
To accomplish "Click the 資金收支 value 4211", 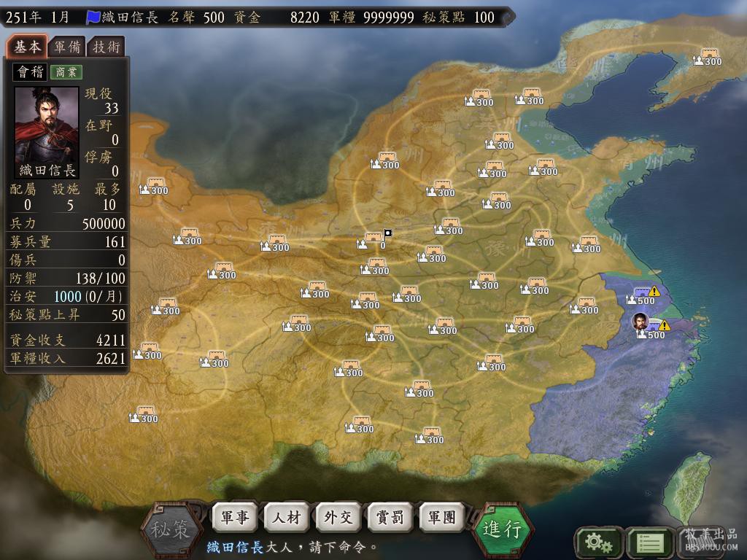I will pyautogui.click(x=111, y=340).
